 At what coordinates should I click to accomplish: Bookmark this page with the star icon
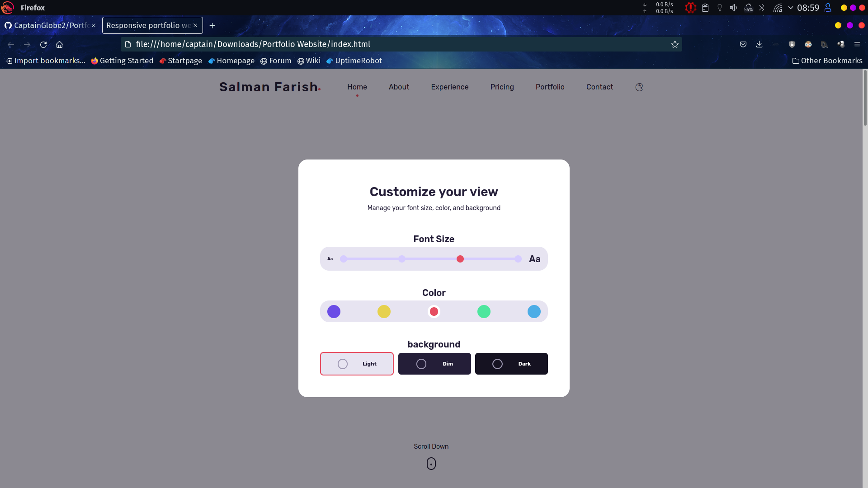[675, 44]
